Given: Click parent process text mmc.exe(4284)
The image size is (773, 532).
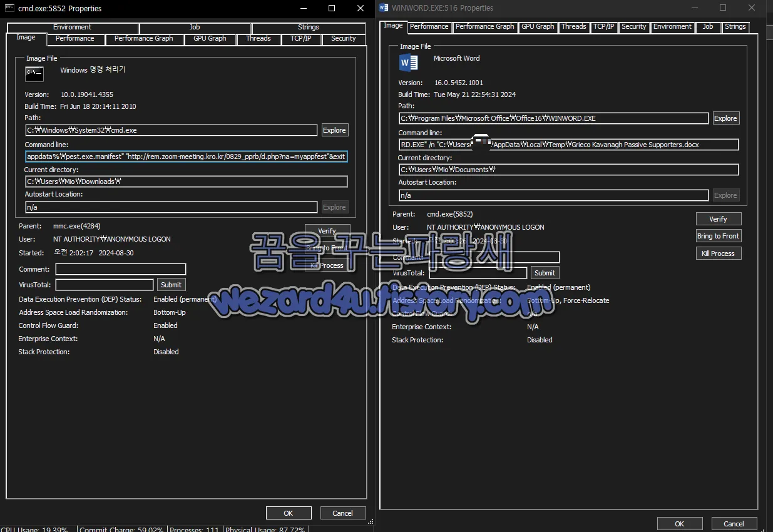Looking at the screenshot, I should [77, 226].
